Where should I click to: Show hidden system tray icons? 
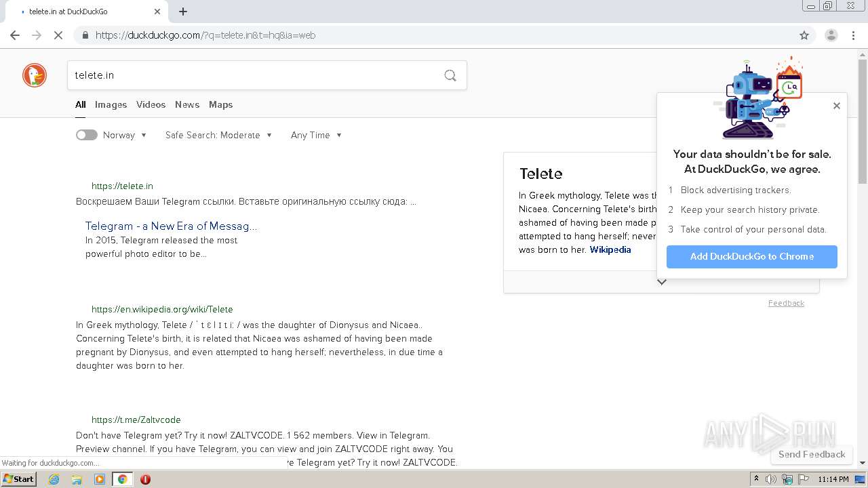click(x=756, y=479)
